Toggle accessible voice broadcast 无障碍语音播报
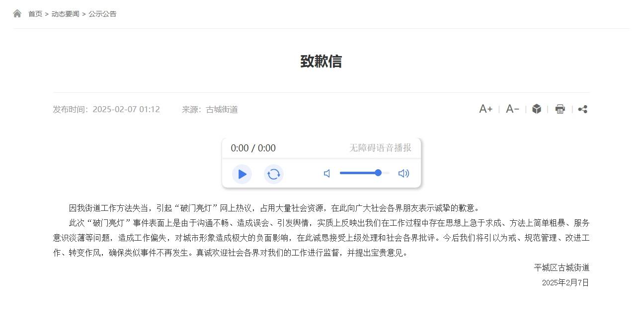The height and width of the screenshot is (329, 644). click(x=380, y=148)
